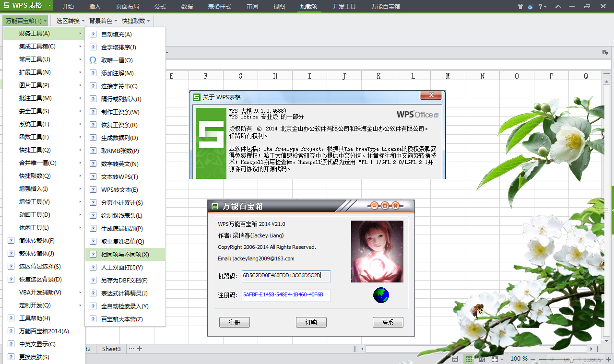Click the help icon beside 文本转WPS(T)
The image size is (614, 364).
pos(93,176)
